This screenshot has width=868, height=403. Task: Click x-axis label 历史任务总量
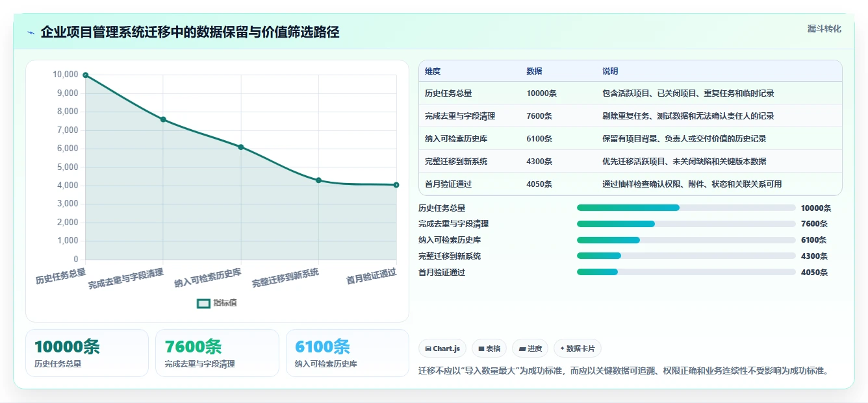[x=60, y=276]
